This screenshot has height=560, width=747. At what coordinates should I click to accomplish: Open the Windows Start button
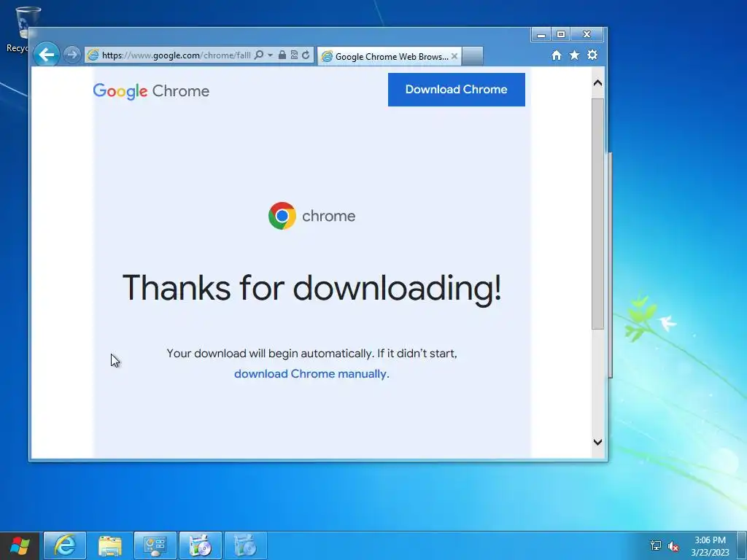[x=20, y=545]
